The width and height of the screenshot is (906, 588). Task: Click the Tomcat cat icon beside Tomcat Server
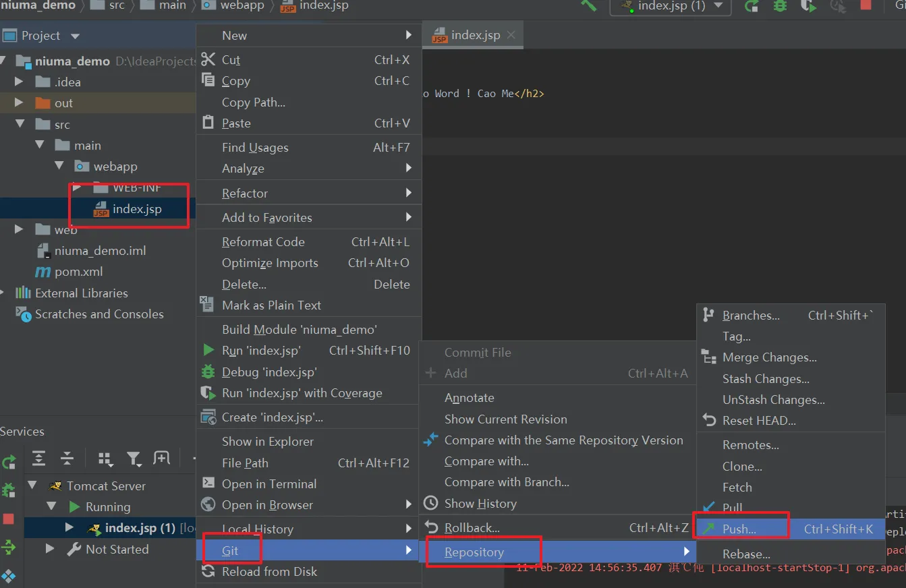click(55, 486)
